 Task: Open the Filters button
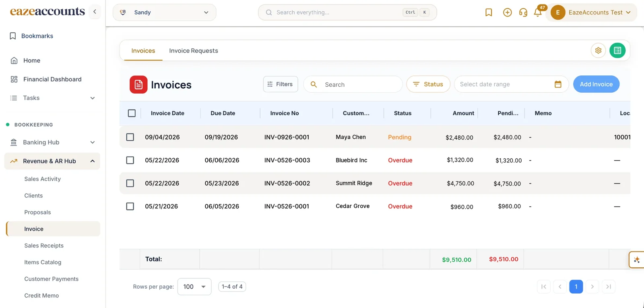click(281, 84)
